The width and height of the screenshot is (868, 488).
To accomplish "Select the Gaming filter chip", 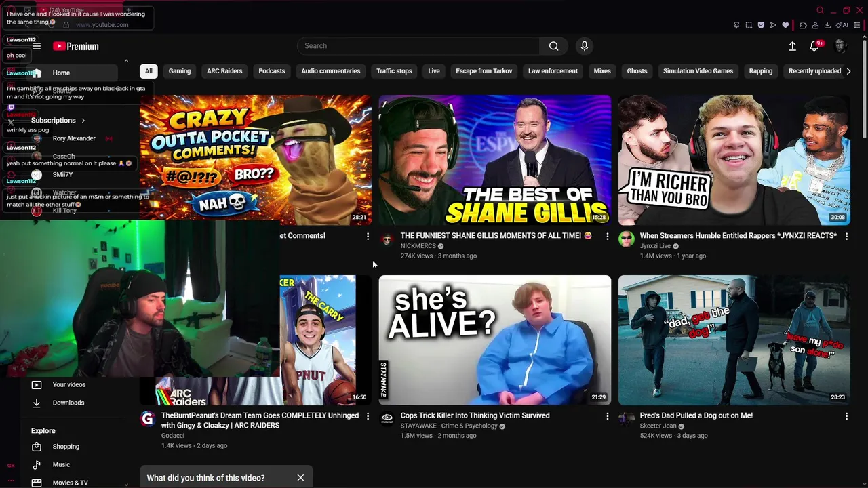I will pyautogui.click(x=180, y=71).
